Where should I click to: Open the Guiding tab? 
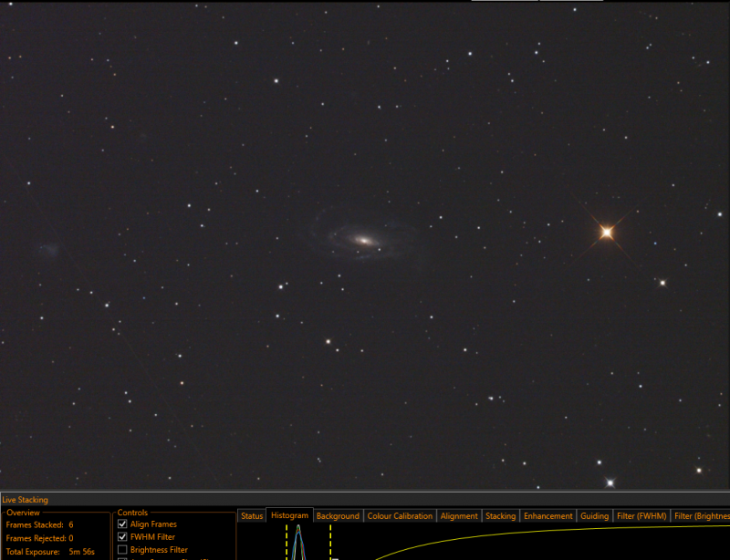tap(595, 516)
